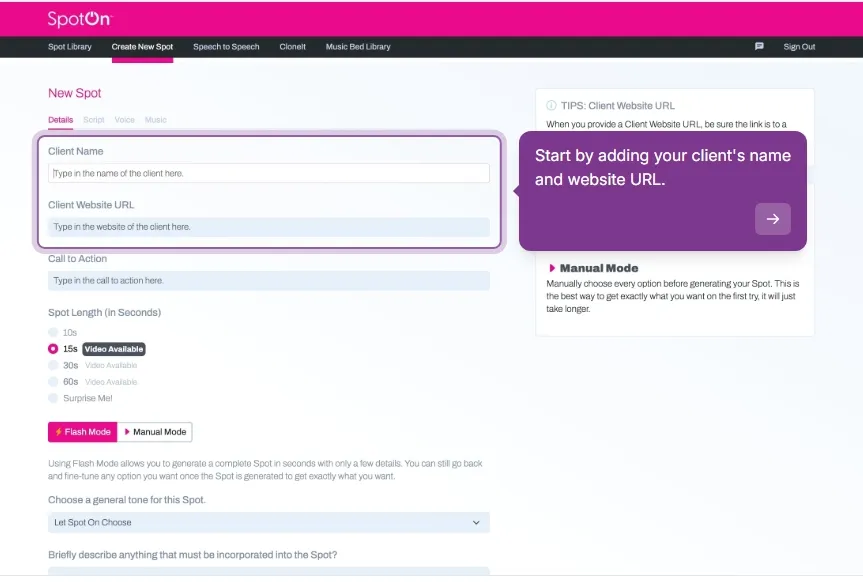Select Create New Spot menu item
The image size is (863, 584).
point(142,47)
